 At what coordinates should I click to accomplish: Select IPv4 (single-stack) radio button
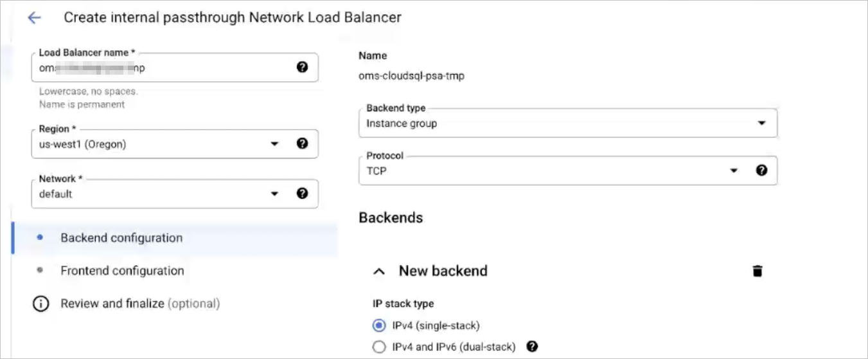379,325
